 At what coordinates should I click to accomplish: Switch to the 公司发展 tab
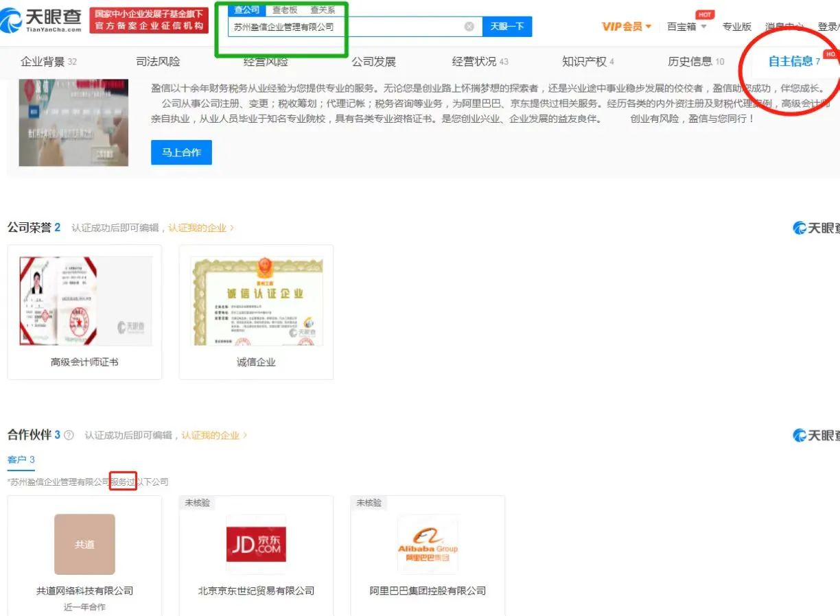tap(374, 62)
